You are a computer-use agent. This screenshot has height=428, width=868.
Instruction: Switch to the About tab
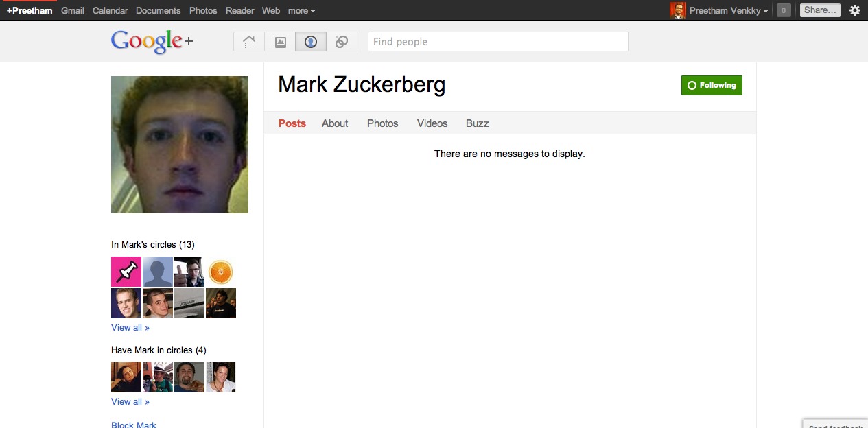[335, 123]
